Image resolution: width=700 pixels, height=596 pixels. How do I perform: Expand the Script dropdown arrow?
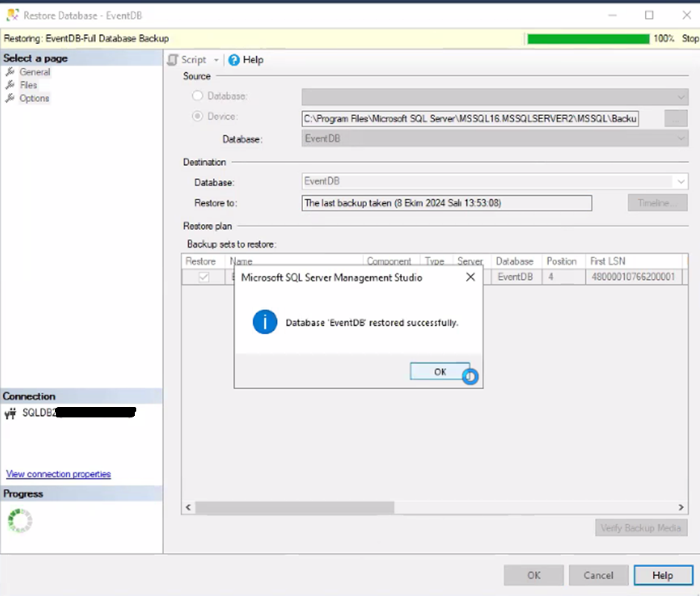pyautogui.click(x=217, y=60)
